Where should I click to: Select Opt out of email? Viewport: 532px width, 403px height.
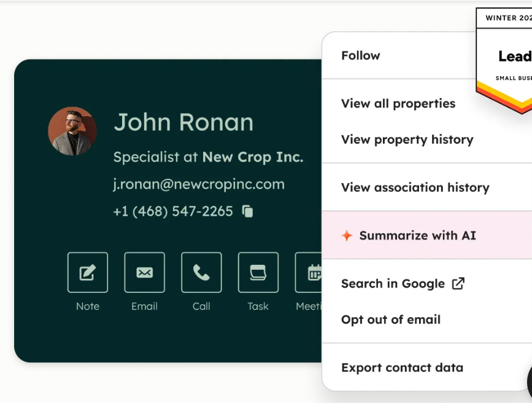[x=391, y=319]
